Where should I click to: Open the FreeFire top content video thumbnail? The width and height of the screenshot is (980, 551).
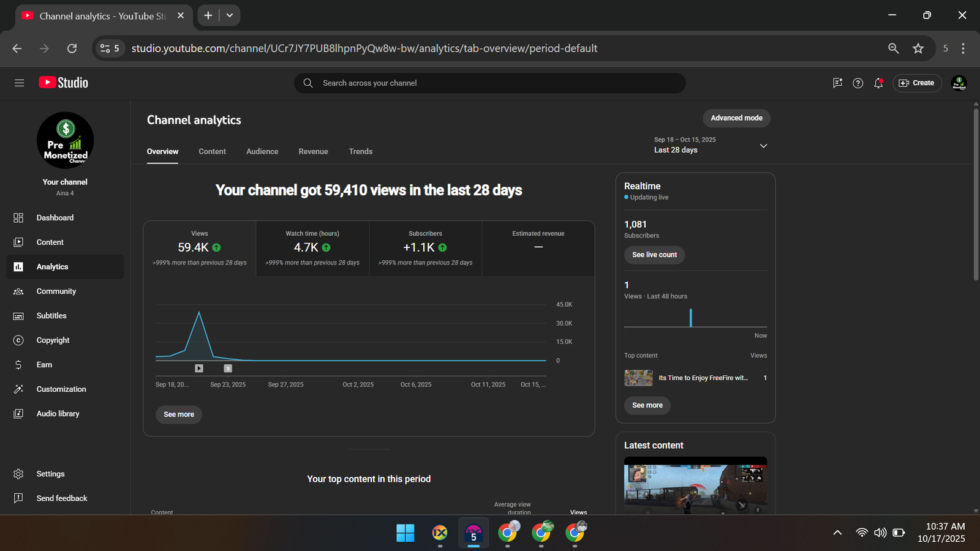point(638,378)
